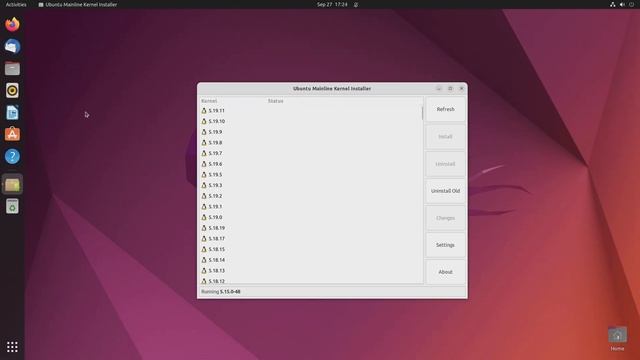Image resolution: width=640 pixels, height=360 pixels.
Task: Click the Uninstall Old button
Action: point(445,191)
